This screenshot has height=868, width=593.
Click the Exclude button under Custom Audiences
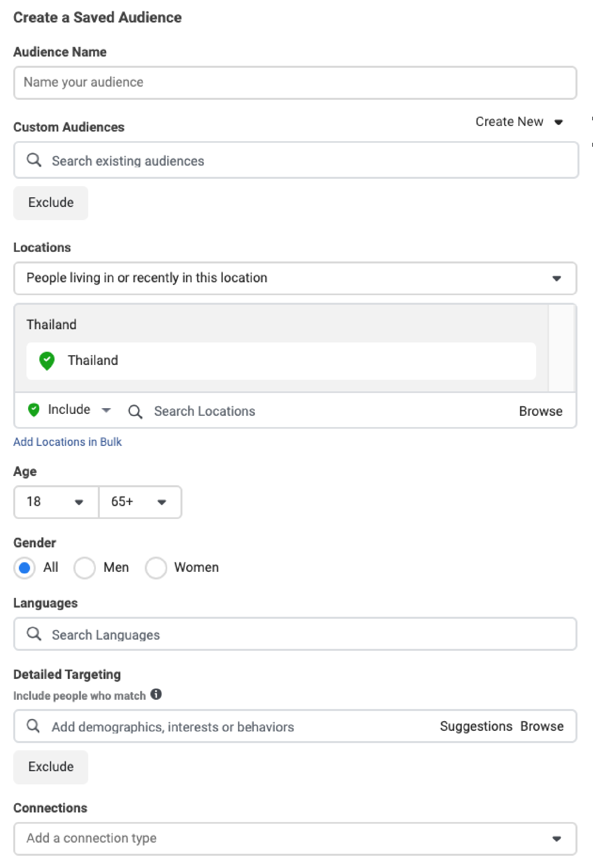coord(51,203)
